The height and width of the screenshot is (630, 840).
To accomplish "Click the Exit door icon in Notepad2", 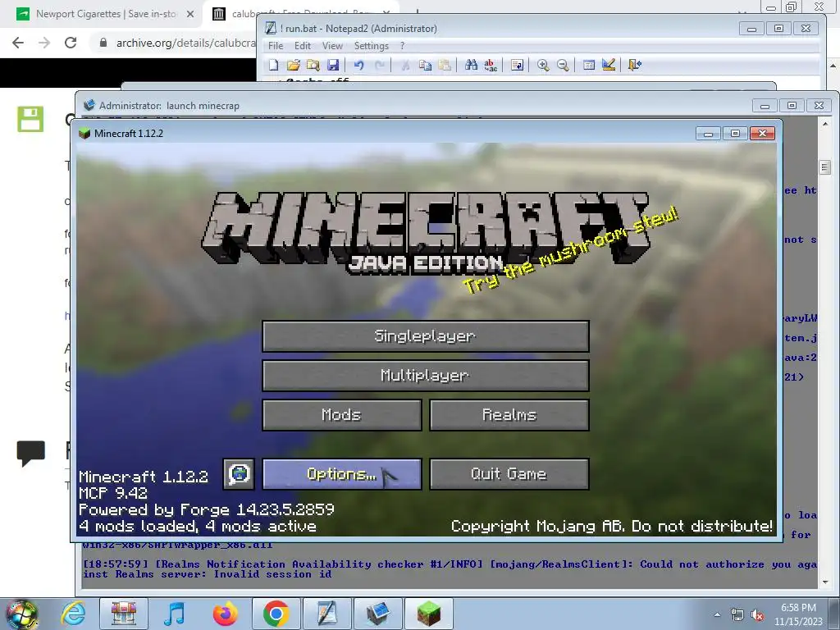I will pyautogui.click(x=634, y=66).
